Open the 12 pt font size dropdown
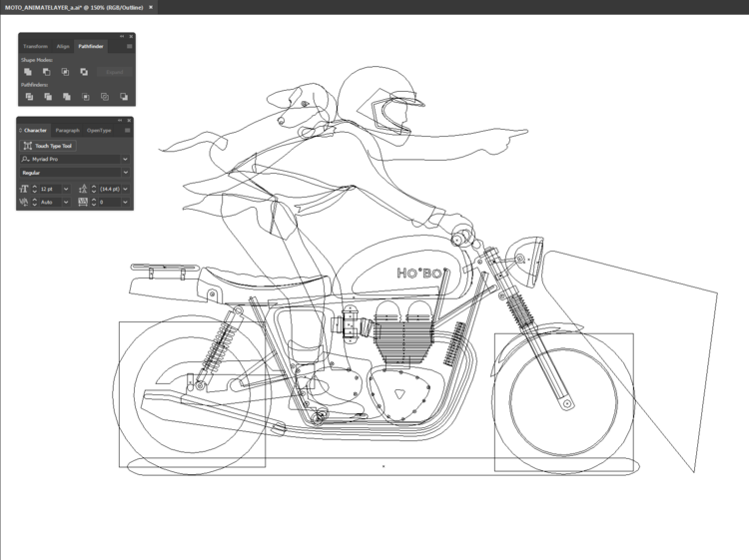 [x=66, y=189]
